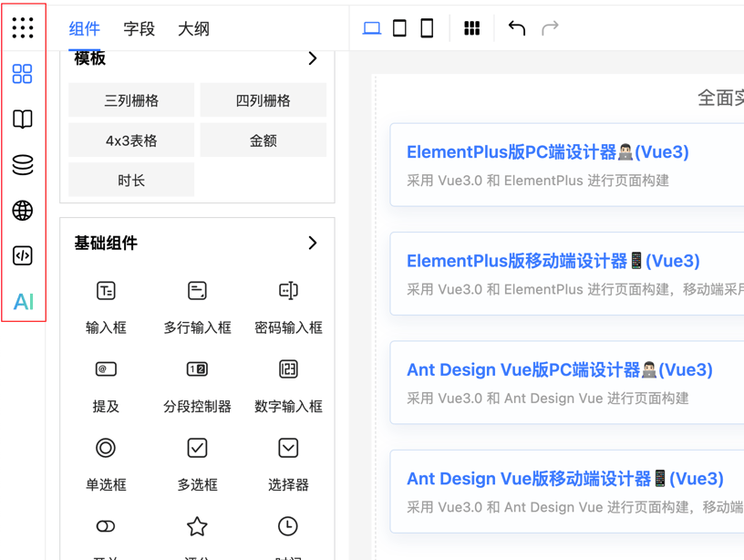The height and width of the screenshot is (560, 744).
Task: Select the laptop preview icon in toolbar
Action: click(370, 27)
